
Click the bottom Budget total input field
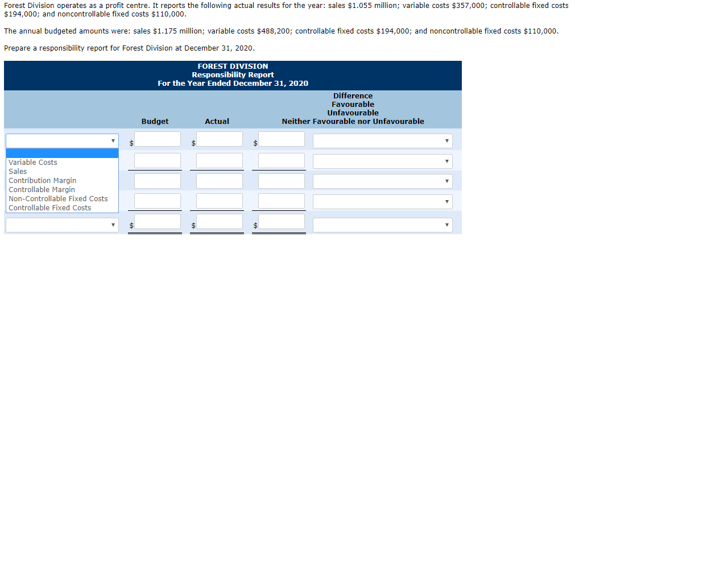tap(157, 222)
